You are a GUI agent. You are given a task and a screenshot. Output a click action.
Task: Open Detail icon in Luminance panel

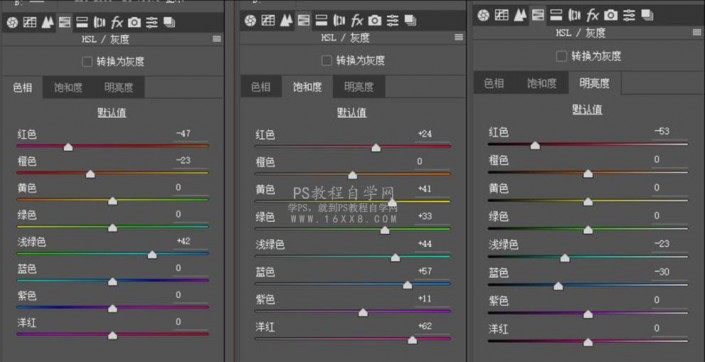(520, 15)
